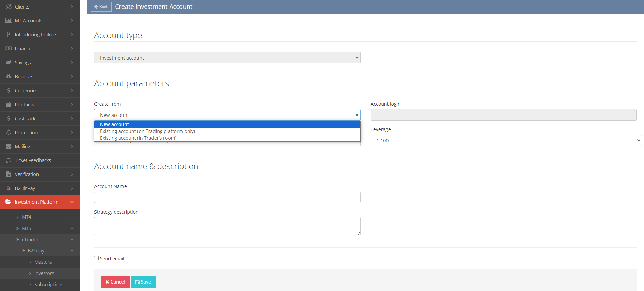This screenshot has width=644, height=291.
Task: Click the double-arrow icon beside cTrader
Action: click(x=18, y=240)
